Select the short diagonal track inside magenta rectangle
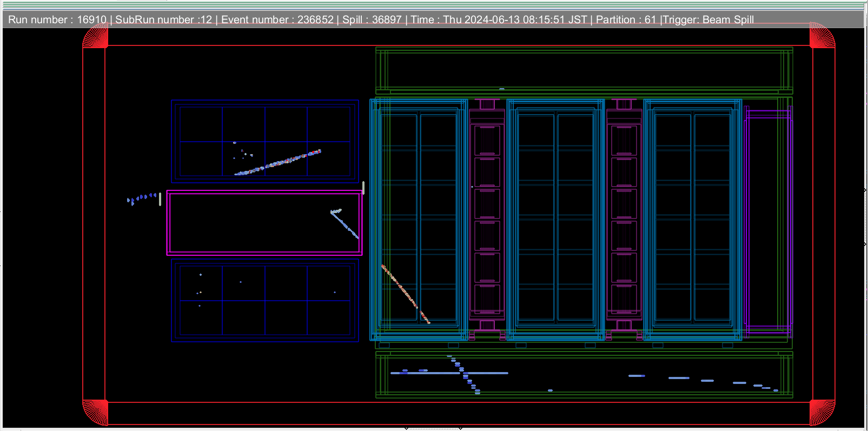Viewport: 868px width, 431px height. point(345,224)
